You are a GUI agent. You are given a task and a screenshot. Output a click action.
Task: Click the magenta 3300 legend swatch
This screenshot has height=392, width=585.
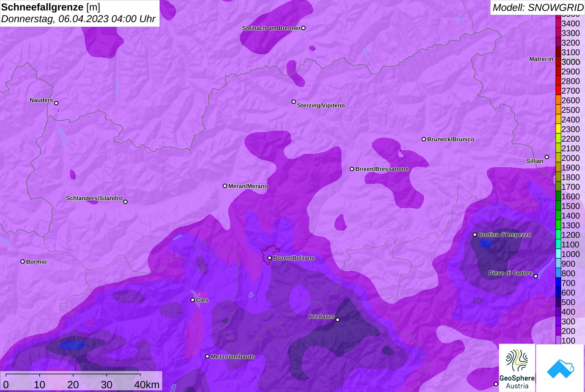(x=558, y=33)
